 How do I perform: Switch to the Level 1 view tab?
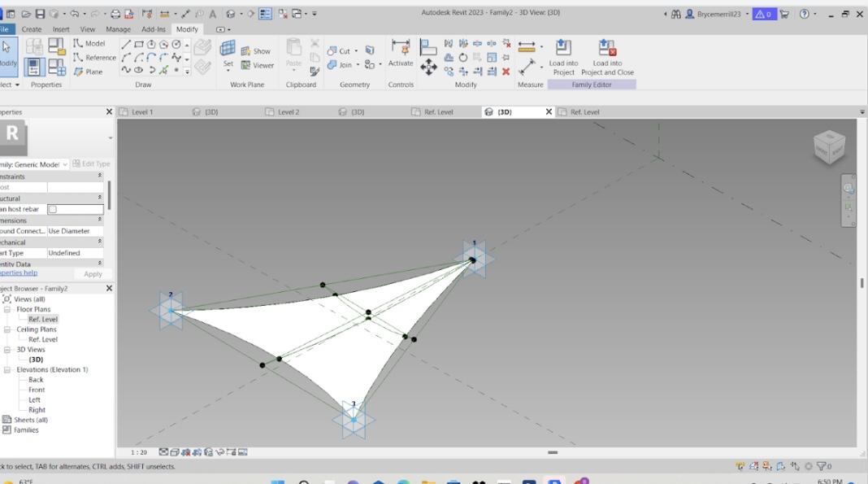coord(143,112)
